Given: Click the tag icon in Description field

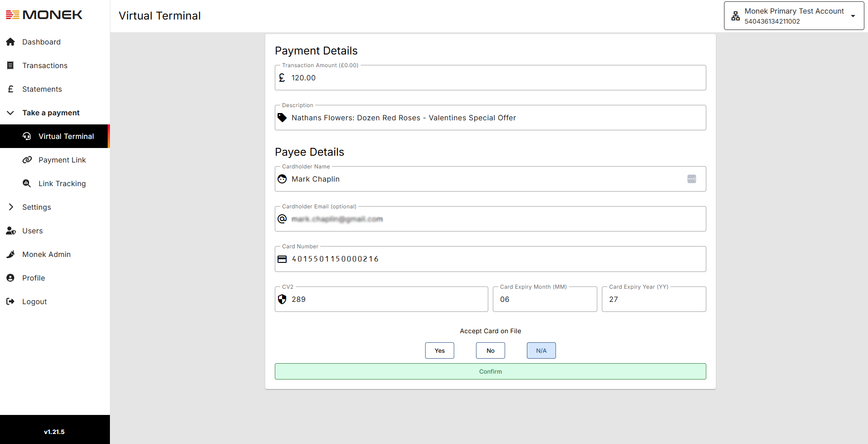Looking at the screenshot, I should [282, 118].
